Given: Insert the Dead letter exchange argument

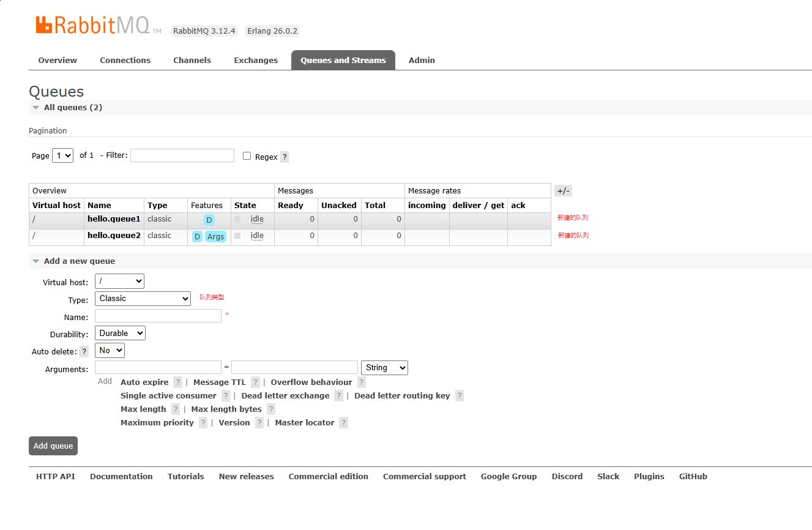Looking at the screenshot, I should tap(285, 396).
